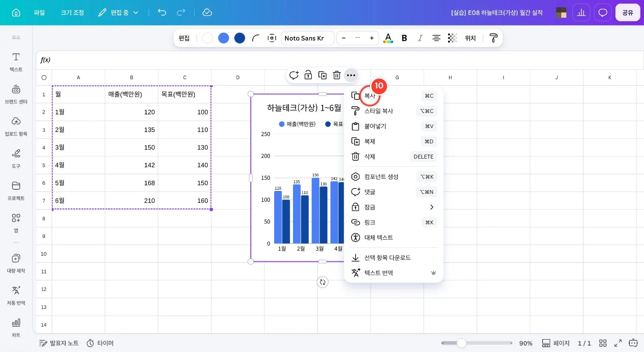Click the redo arrow
The image size is (644, 352).
181,12
